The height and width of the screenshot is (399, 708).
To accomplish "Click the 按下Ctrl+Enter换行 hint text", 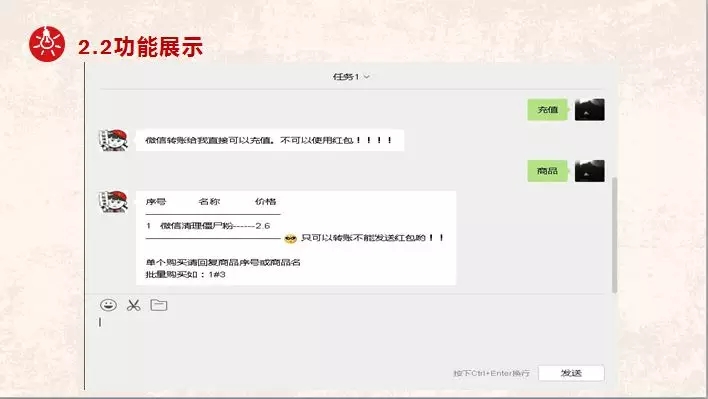I will pyautogui.click(x=491, y=373).
